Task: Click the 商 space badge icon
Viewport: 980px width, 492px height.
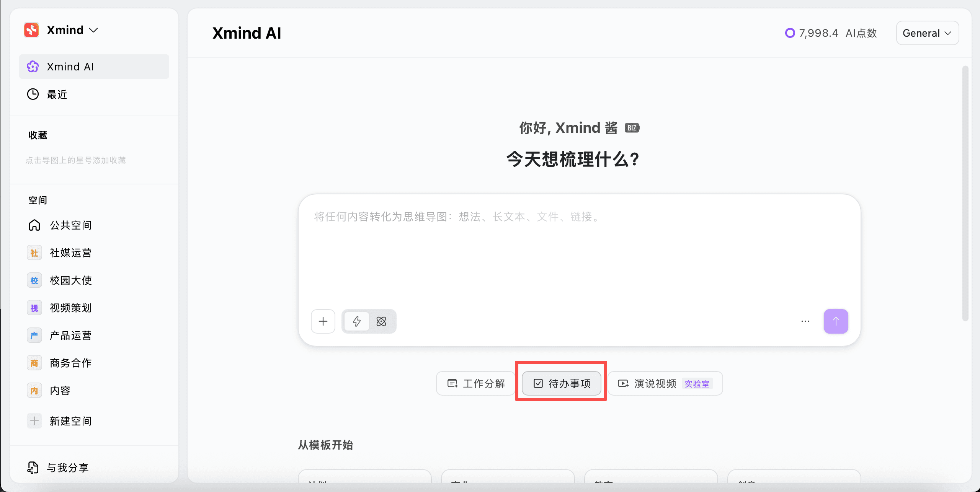Action: point(34,363)
